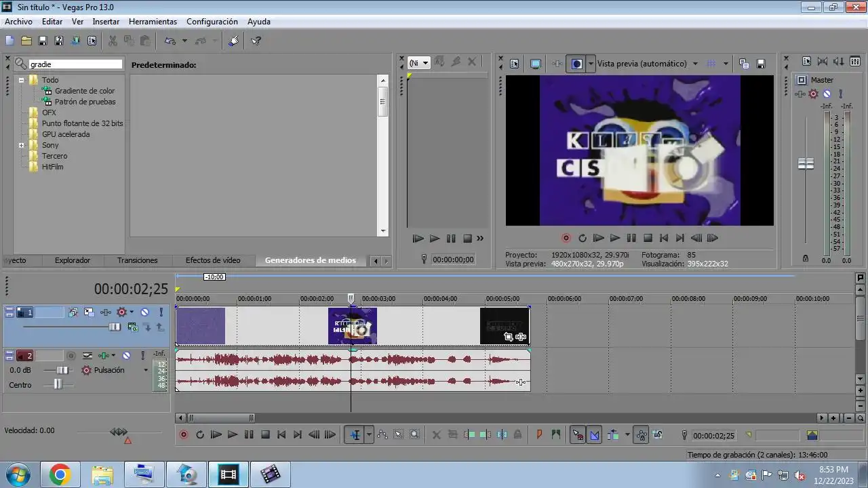Click the Insert marker icon
Image resolution: width=868 pixels, height=488 pixels.
click(540, 435)
